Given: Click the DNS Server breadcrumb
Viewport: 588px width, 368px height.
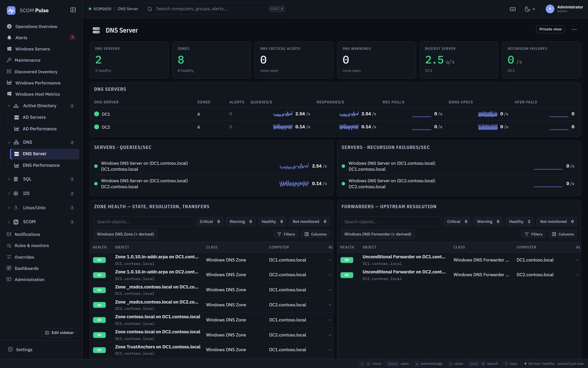Looking at the screenshot, I should [128, 9].
